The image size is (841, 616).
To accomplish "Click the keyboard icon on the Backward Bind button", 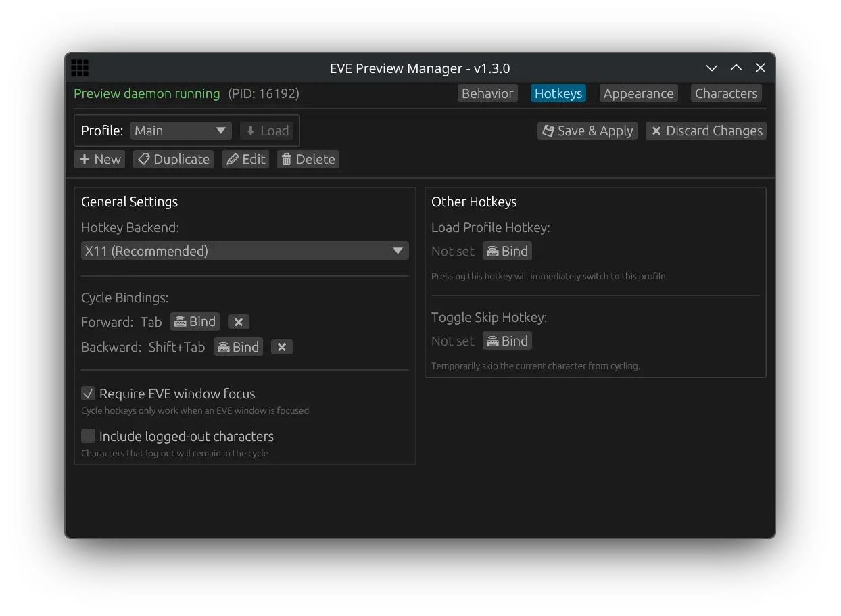I will pyautogui.click(x=224, y=346).
